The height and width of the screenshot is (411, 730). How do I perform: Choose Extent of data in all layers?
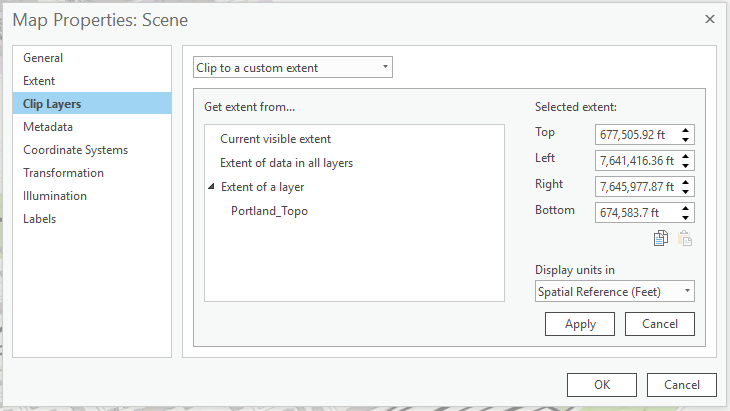pos(286,163)
